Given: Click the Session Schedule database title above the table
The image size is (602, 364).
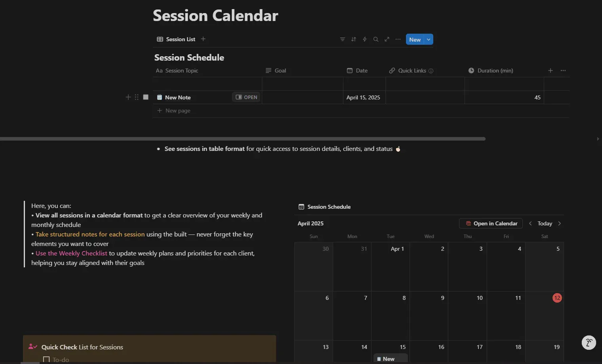Looking at the screenshot, I should click(x=189, y=57).
